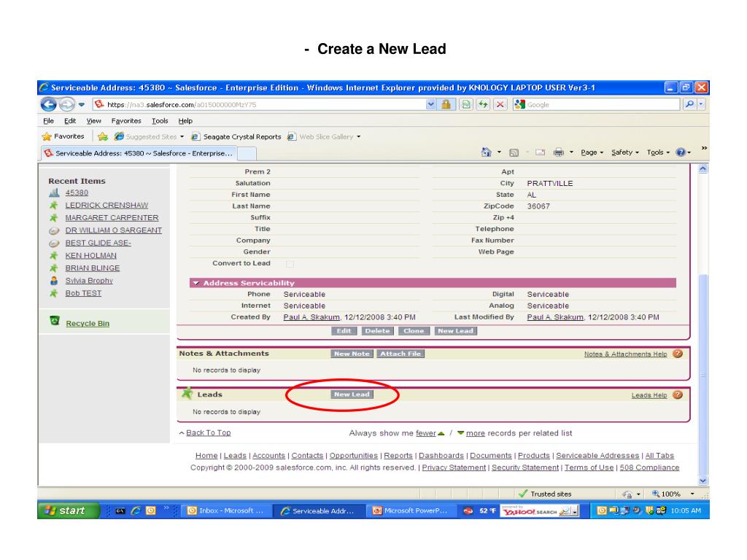Viewport: 747px width, 560px height.
Task: Open the search provider dropdown arrow
Action: (x=701, y=104)
